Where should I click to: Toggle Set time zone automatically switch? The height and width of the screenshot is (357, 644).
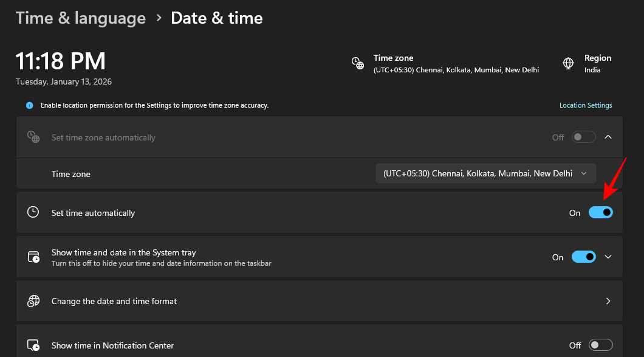pyautogui.click(x=583, y=137)
